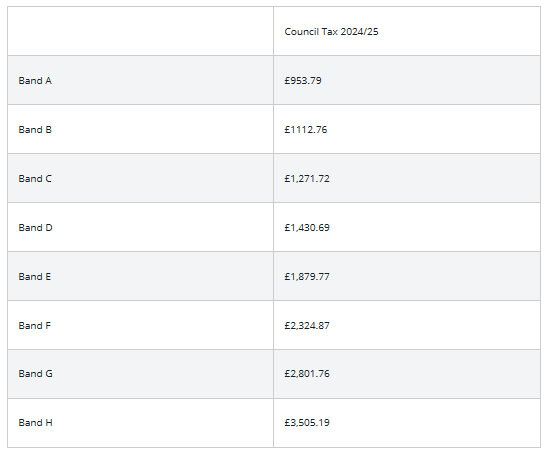Select the Band A row label
Screen dimensions: 547x453
tap(35, 81)
